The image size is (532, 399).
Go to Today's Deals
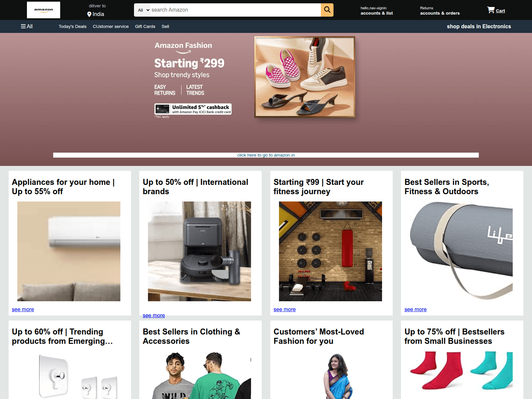72,27
